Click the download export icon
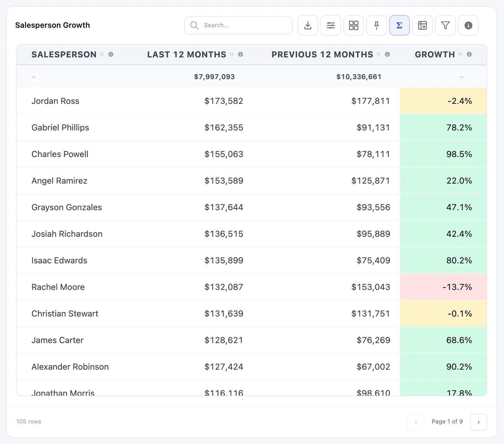 tap(308, 25)
